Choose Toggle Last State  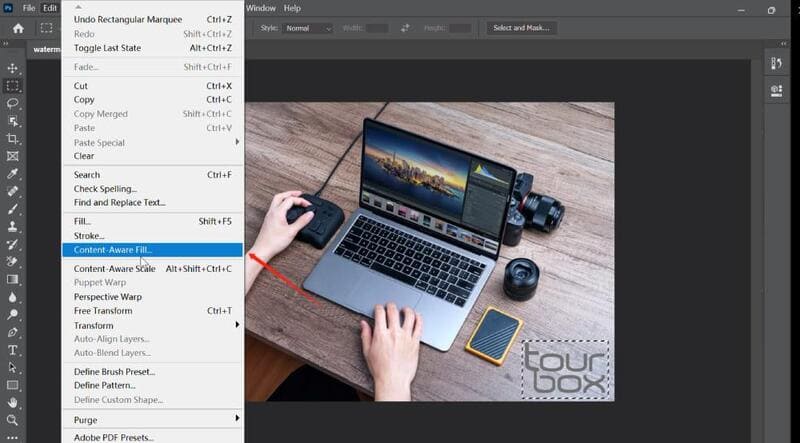point(153,48)
